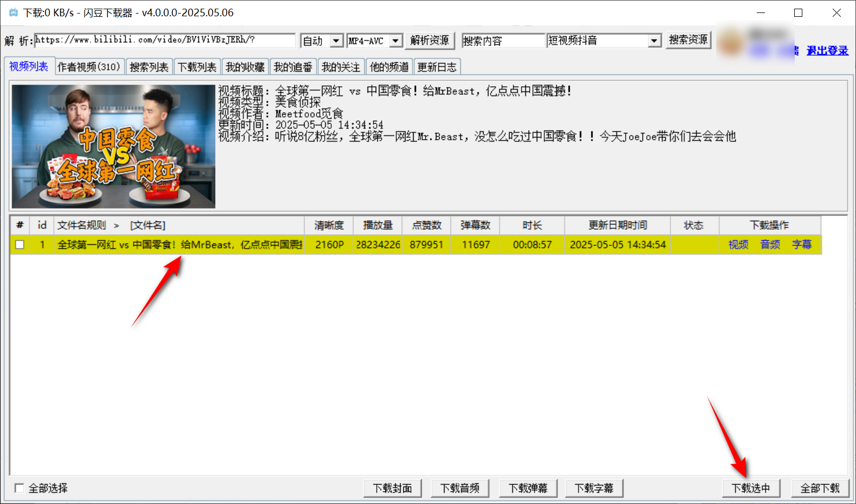This screenshot has height=504, width=856.
Task: Click the 下载弹幕 button
Action: point(528,488)
